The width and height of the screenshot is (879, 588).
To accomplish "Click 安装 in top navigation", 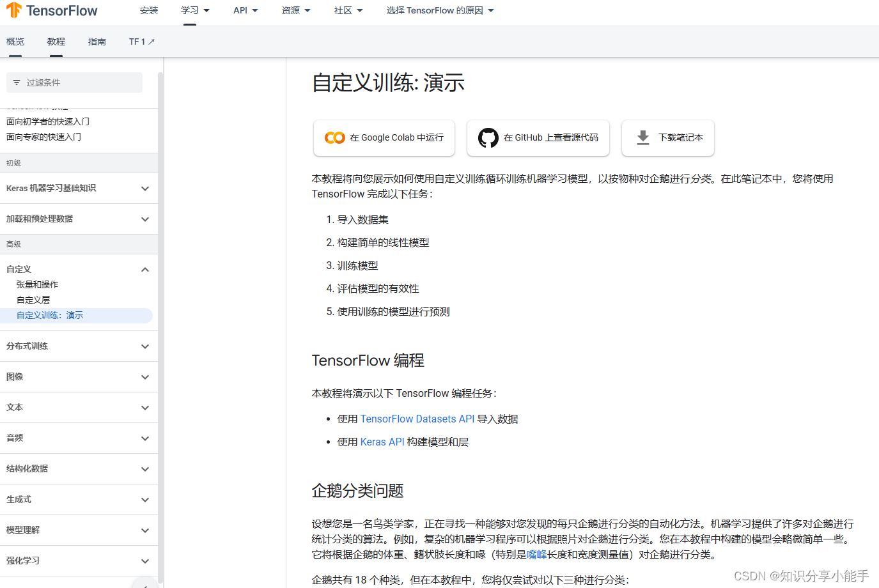I will point(149,10).
